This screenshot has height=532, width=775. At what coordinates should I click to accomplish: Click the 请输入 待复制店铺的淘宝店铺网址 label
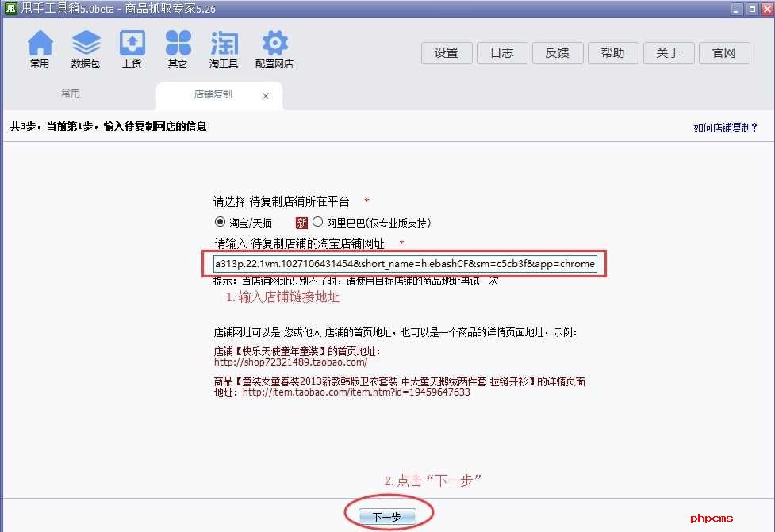(x=300, y=243)
